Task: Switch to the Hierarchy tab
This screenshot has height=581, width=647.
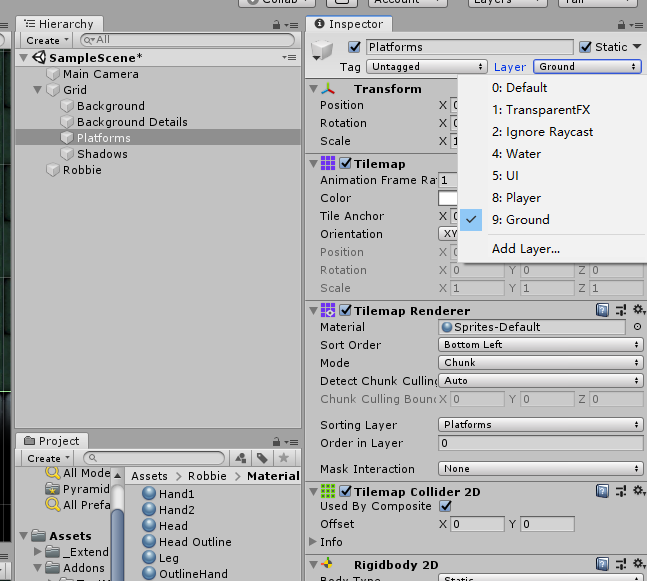Action: [x=59, y=24]
